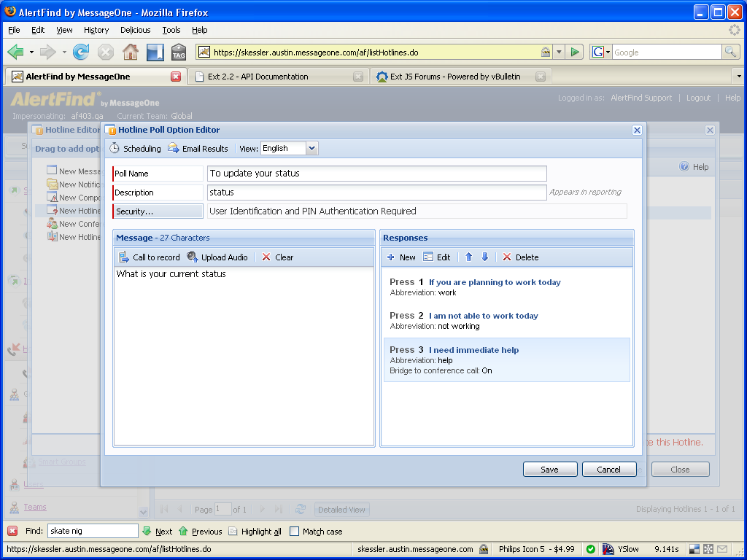
Task: Select response 'If you are planning to work today'
Action: [507, 287]
